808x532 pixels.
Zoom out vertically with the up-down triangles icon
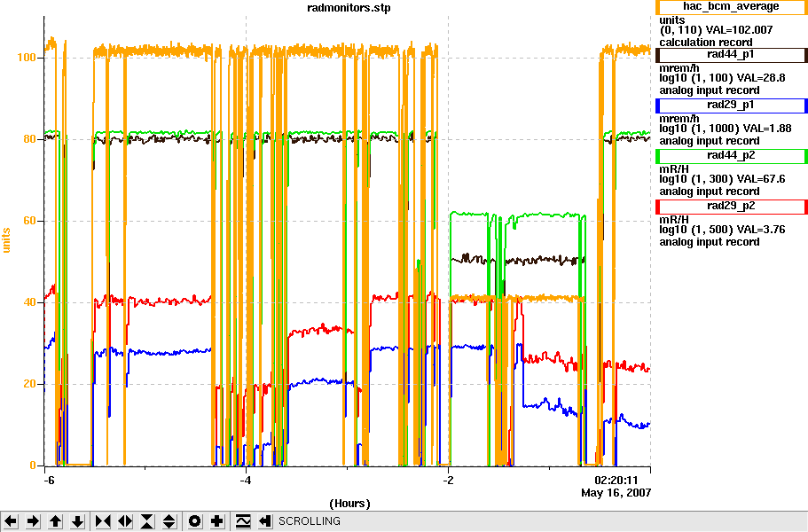(x=169, y=521)
